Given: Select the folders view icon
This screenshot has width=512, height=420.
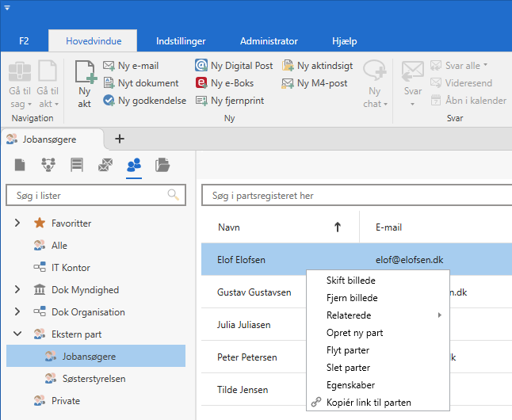Looking at the screenshot, I should coord(162,165).
